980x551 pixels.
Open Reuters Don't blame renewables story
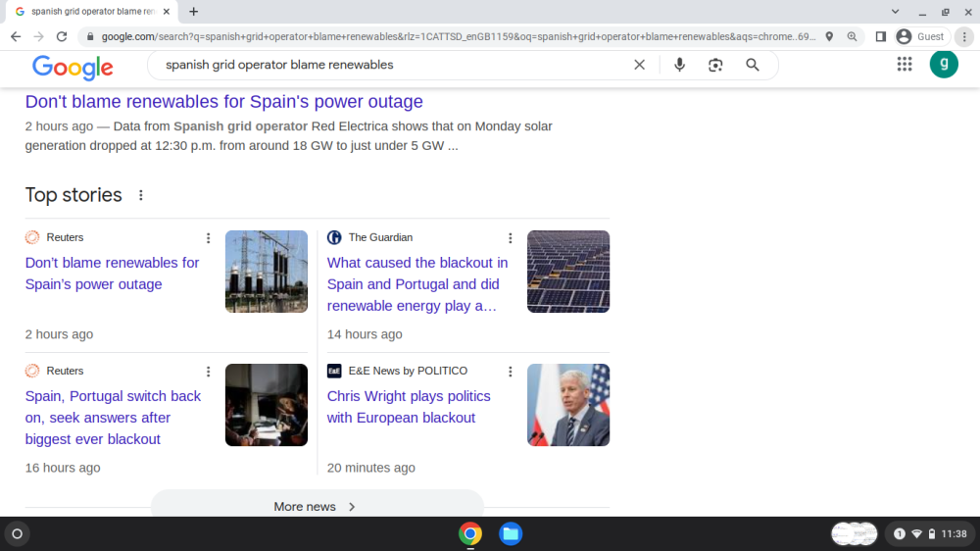112,274
